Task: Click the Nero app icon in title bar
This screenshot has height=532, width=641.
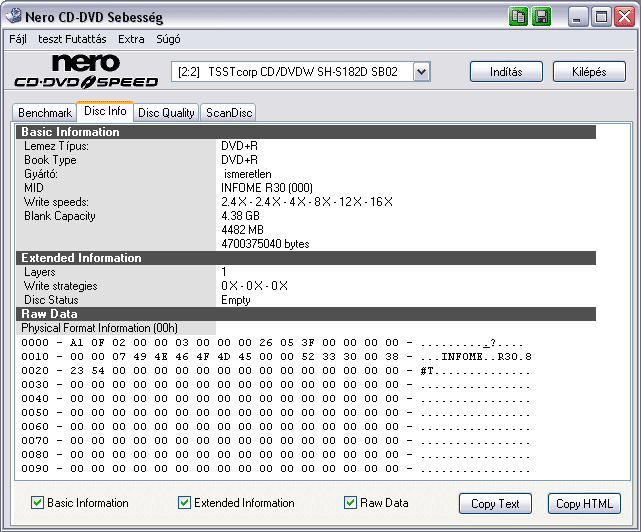Action: [14, 16]
